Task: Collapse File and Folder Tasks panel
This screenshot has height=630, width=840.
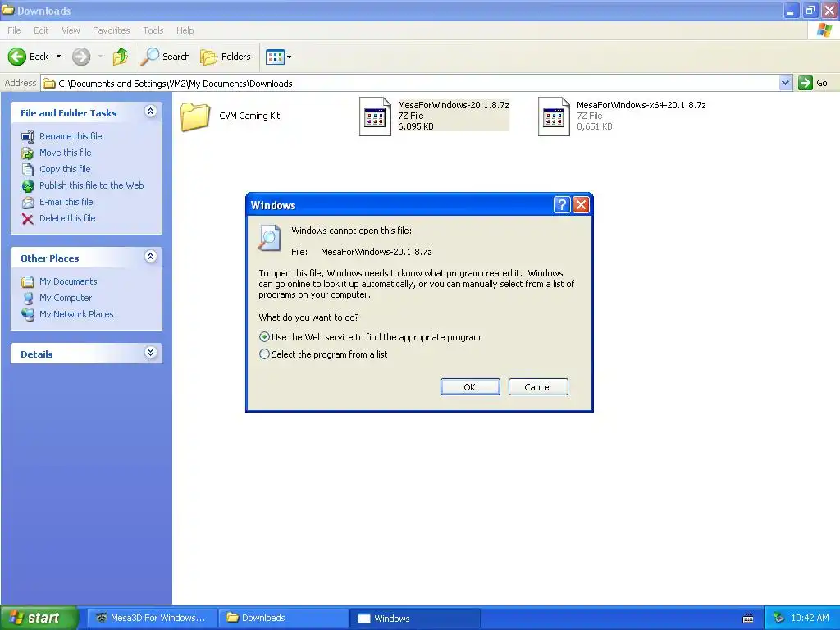Action: pos(151,112)
